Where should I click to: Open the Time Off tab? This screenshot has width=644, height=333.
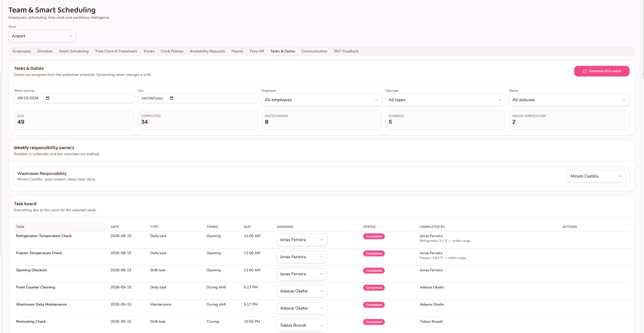[x=257, y=51]
